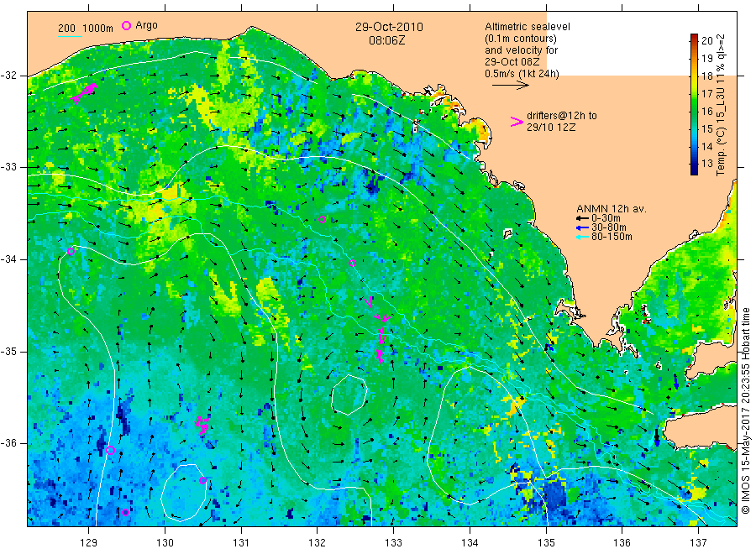Click the magenta Argo circle in the legend

click(x=126, y=25)
